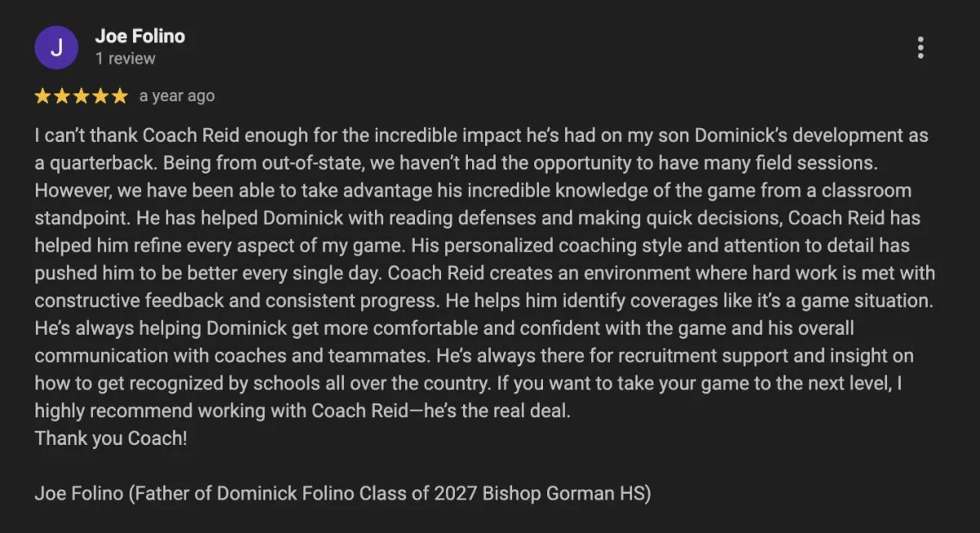Click the phrase 'constructive feedback and consistent progress'

[x=237, y=300]
